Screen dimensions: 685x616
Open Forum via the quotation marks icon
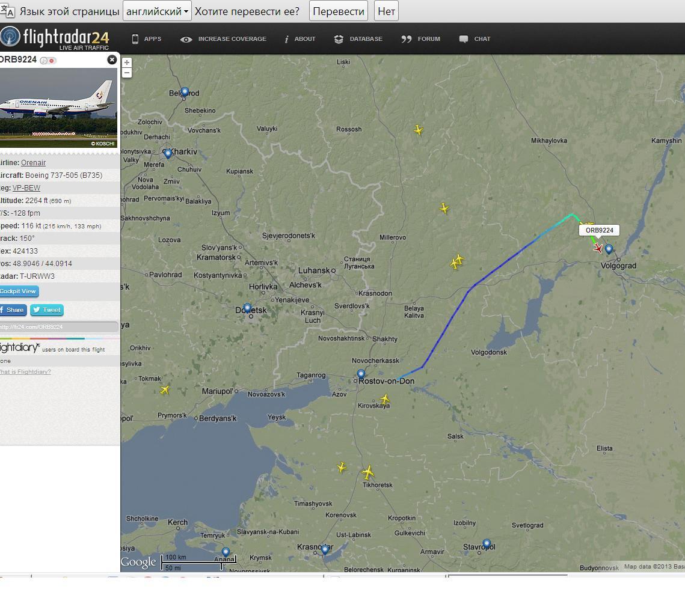tap(407, 39)
